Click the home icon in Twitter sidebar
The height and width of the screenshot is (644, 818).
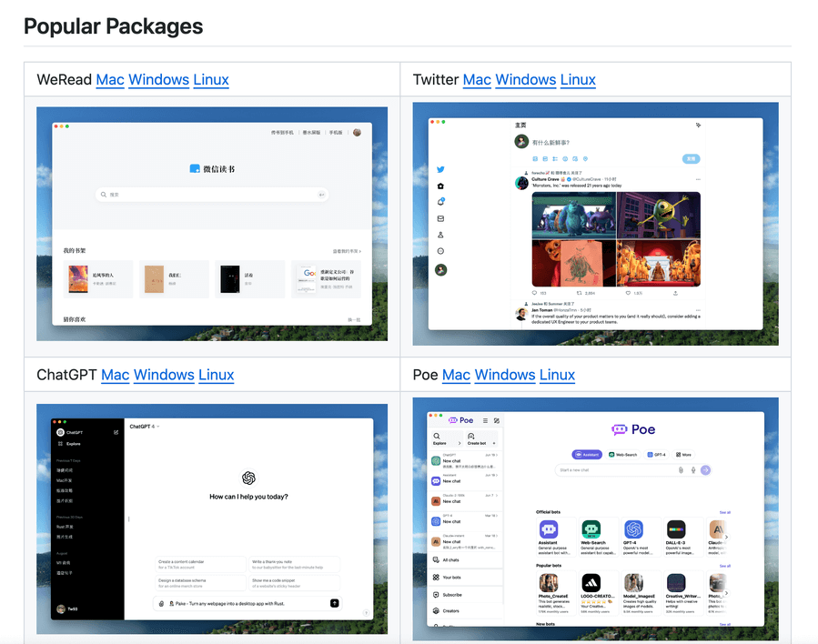440,186
